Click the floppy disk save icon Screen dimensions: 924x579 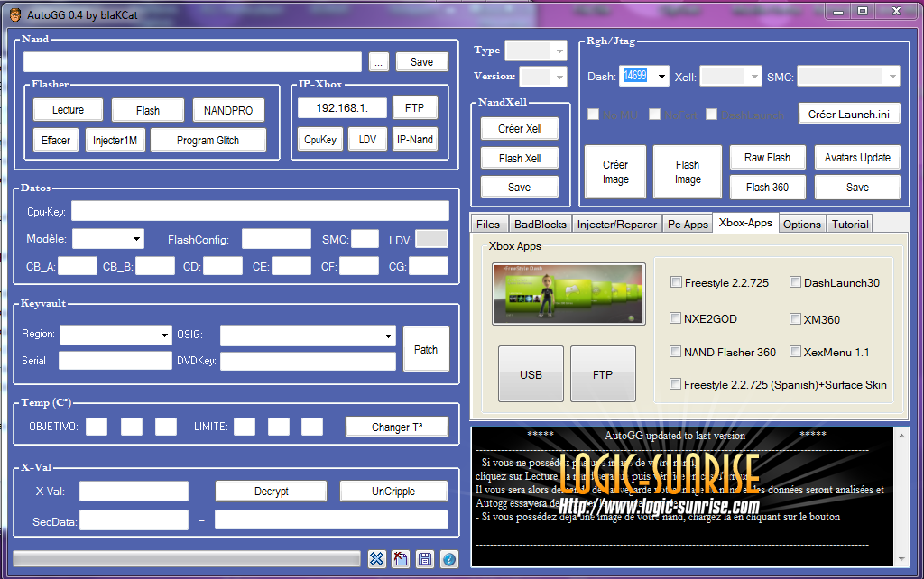[424, 559]
